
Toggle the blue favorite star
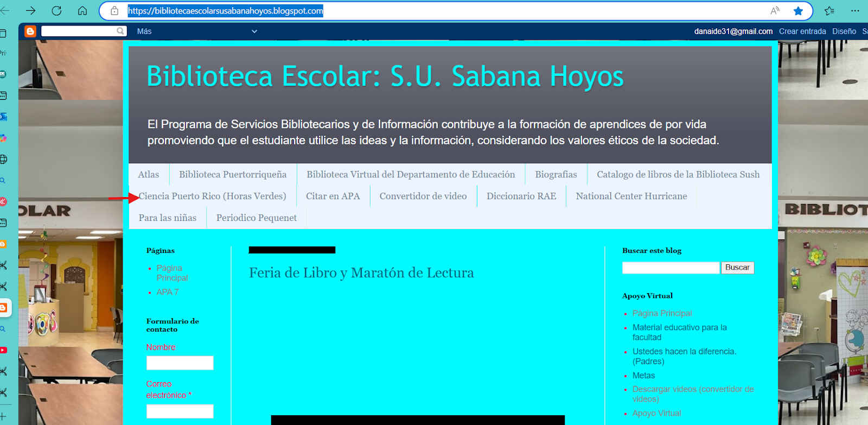[x=798, y=11]
